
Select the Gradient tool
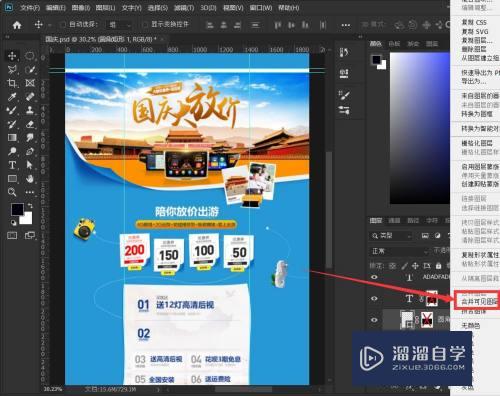[12, 138]
